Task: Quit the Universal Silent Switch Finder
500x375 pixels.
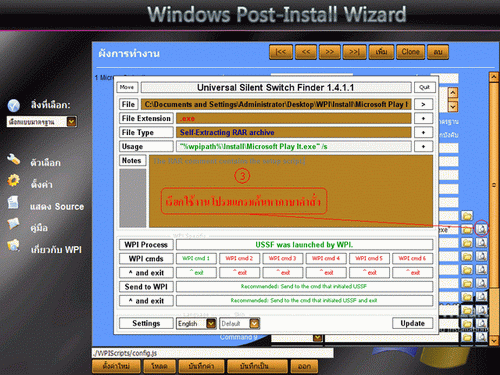Action: [x=424, y=87]
